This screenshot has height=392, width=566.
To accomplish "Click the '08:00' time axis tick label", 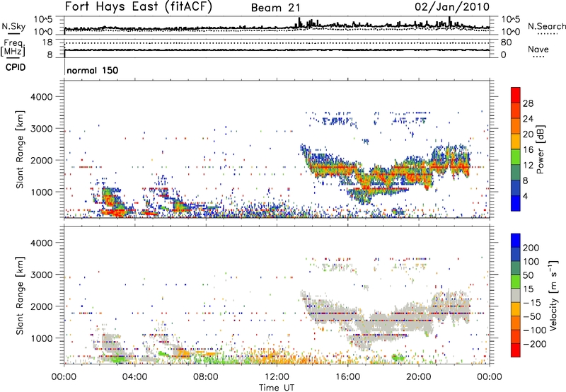I will 206,377.
